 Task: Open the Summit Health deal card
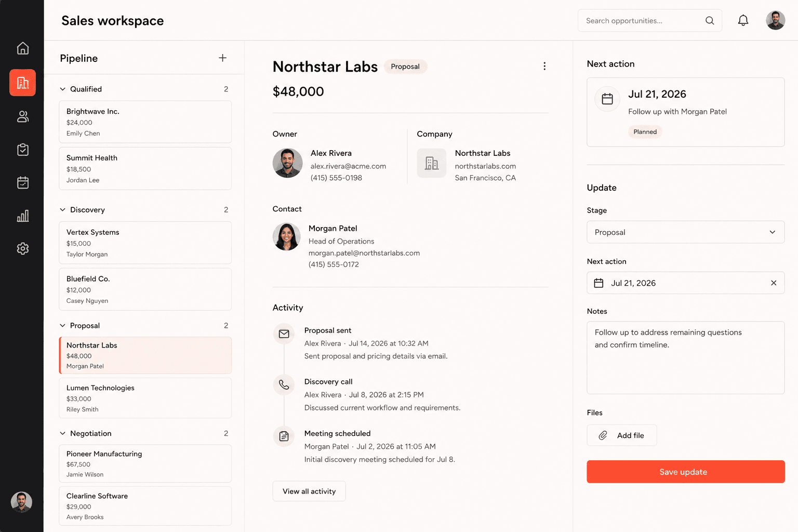[x=145, y=169]
